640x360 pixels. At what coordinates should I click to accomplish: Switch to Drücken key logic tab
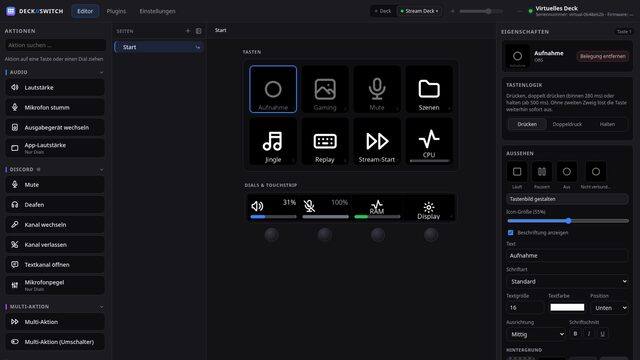coord(527,124)
